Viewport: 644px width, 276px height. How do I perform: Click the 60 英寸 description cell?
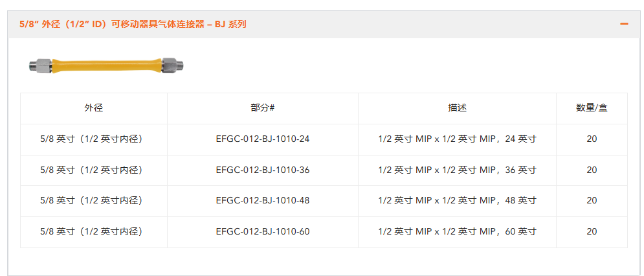tap(457, 232)
